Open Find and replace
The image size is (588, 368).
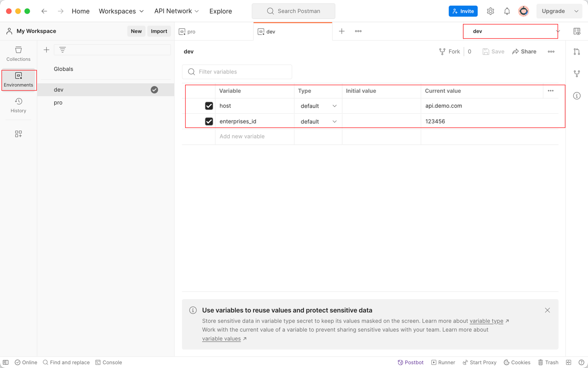66,362
